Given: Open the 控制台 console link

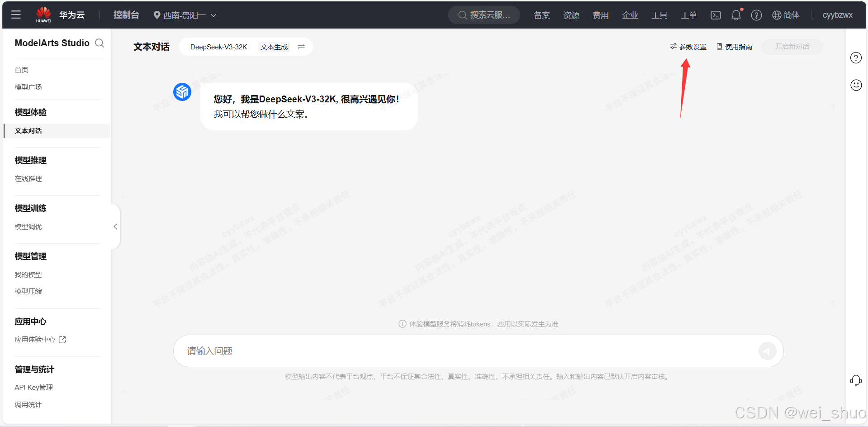Looking at the screenshot, I should pos(126,15).
